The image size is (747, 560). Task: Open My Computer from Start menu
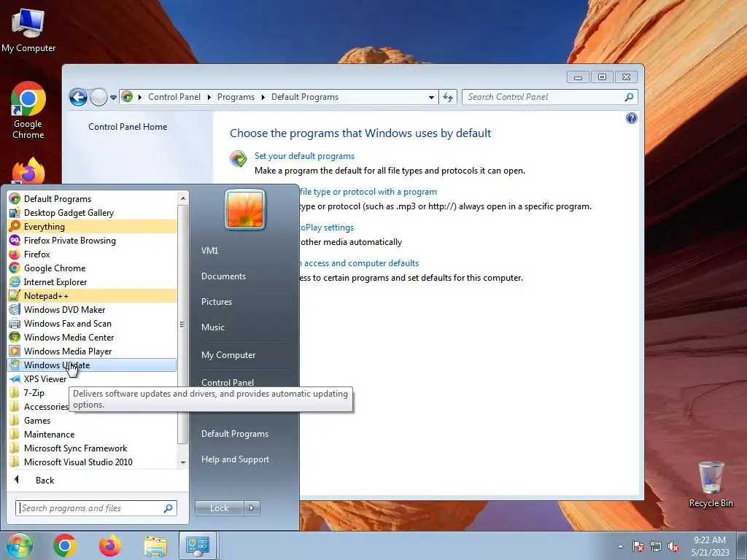[x=228, y=355]
